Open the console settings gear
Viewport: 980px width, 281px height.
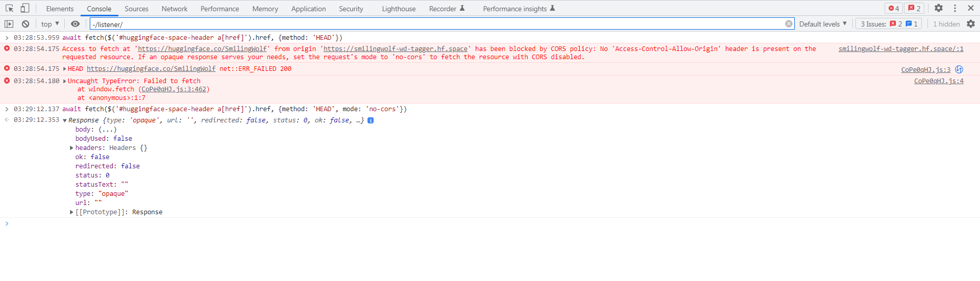970,24
